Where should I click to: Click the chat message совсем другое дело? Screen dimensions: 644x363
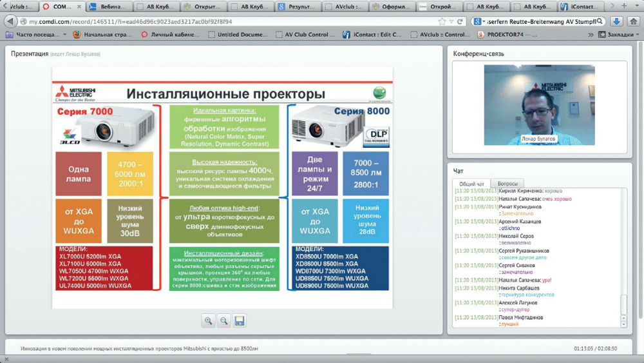pyautogui.click(x=524, y=257)
